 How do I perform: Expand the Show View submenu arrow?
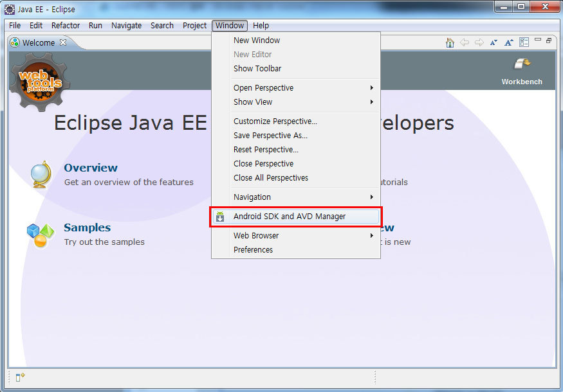pyautogui.click(x=372, y=102)
